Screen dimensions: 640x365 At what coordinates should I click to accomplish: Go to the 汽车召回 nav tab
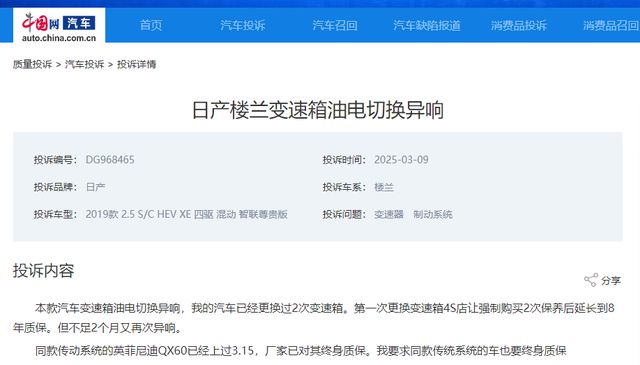(335, 25)
